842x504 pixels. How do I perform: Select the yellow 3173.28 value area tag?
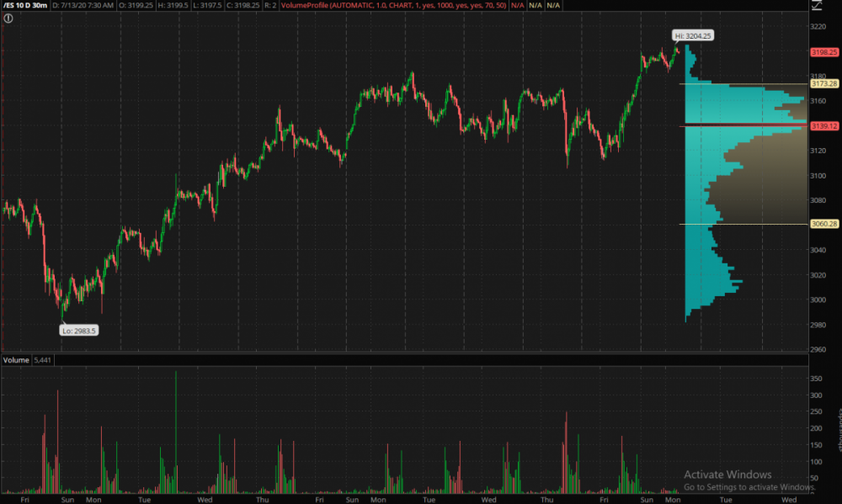click(823, 84)
